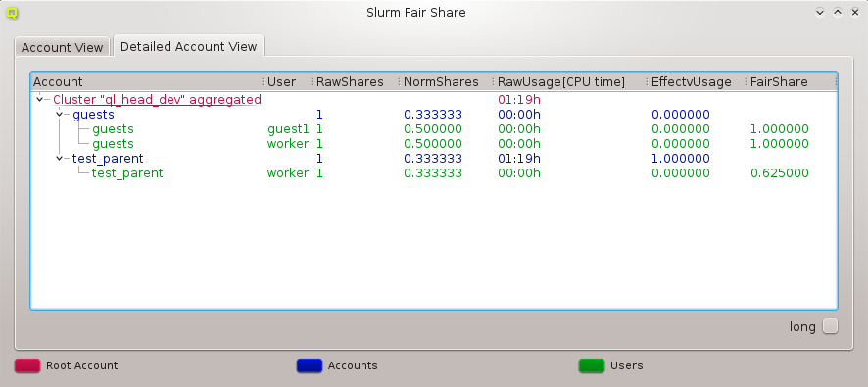This screenshot has width=868, height=387.
Task: Select the Detailed Account View tab
Action: pos(188,46)
